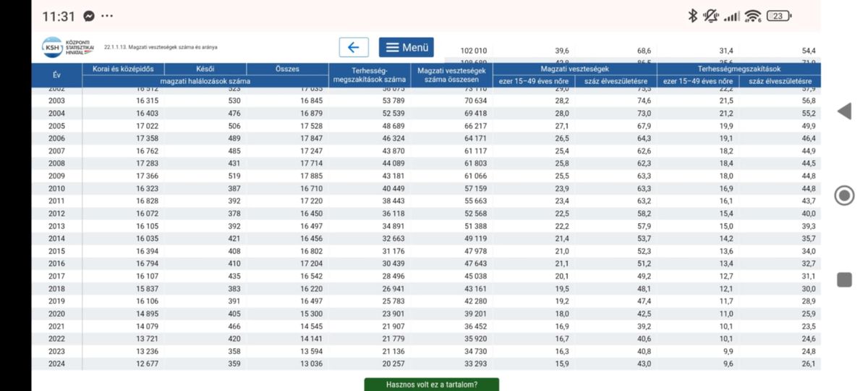
Task: Open the Messenger notification icon
Action: pos(89,16)
